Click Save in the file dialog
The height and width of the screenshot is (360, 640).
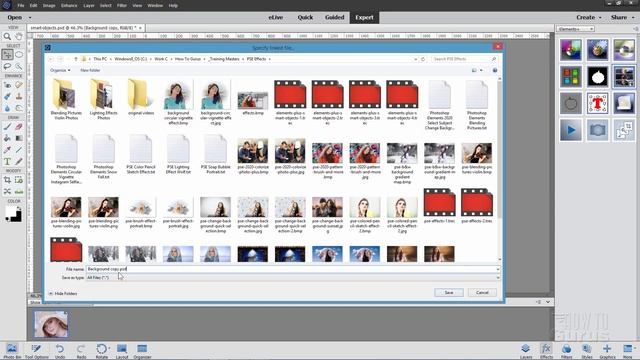449,293
